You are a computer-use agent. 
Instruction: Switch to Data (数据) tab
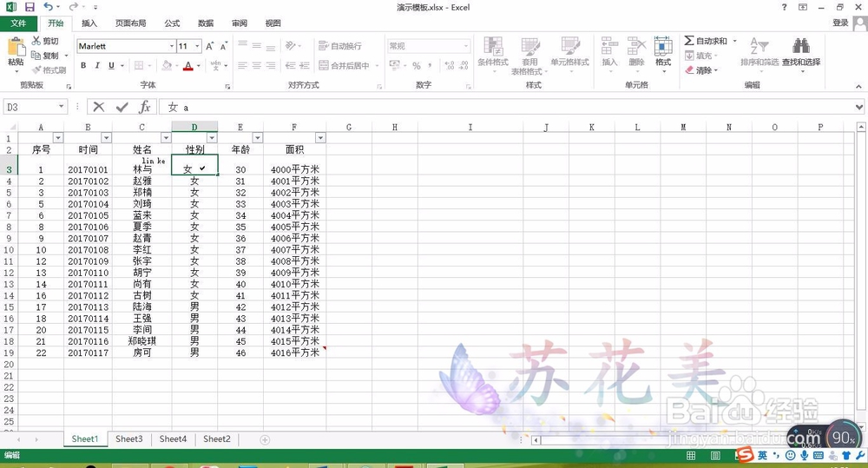[206, 23]
